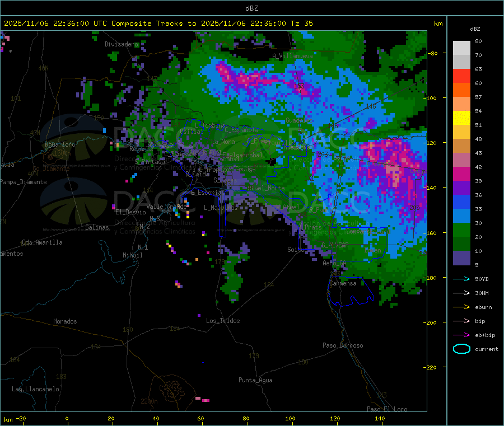Click the cyan 'current' ellipse in legend

pyautogui.click(x=461, y=349)
